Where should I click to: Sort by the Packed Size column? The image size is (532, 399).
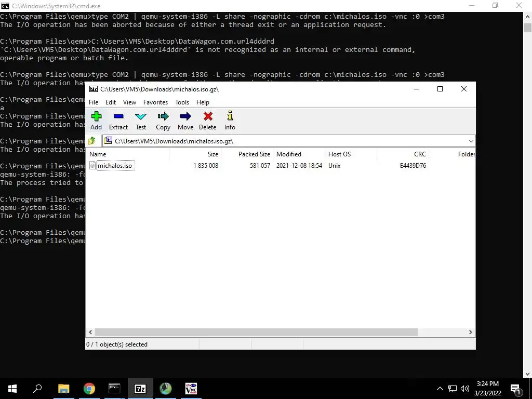pos(247,154)
